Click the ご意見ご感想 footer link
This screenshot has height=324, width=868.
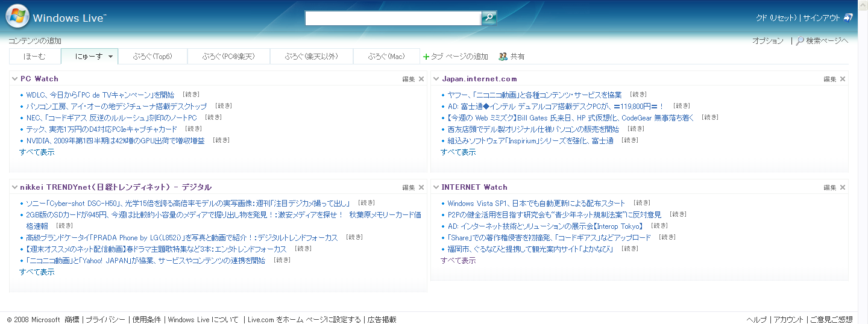click(831, 319)
